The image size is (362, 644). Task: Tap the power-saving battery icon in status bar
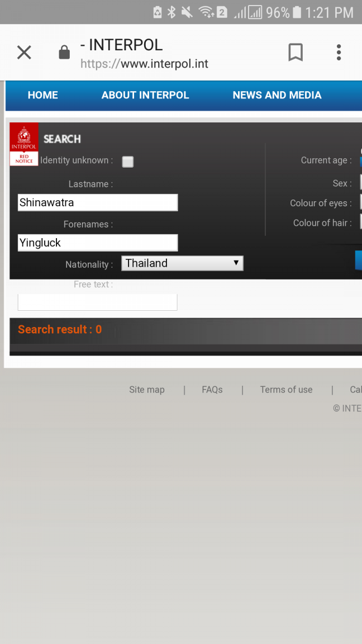click(x=158, y=12)
